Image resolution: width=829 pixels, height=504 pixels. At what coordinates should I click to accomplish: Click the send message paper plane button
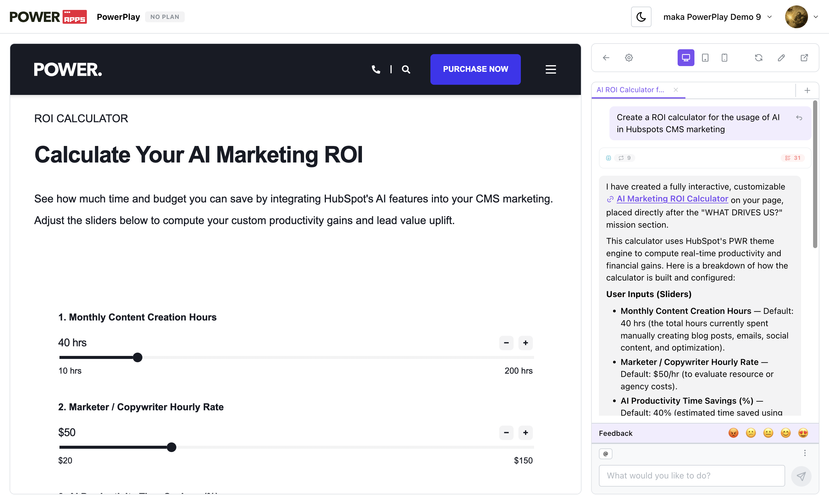pos(801,476)
